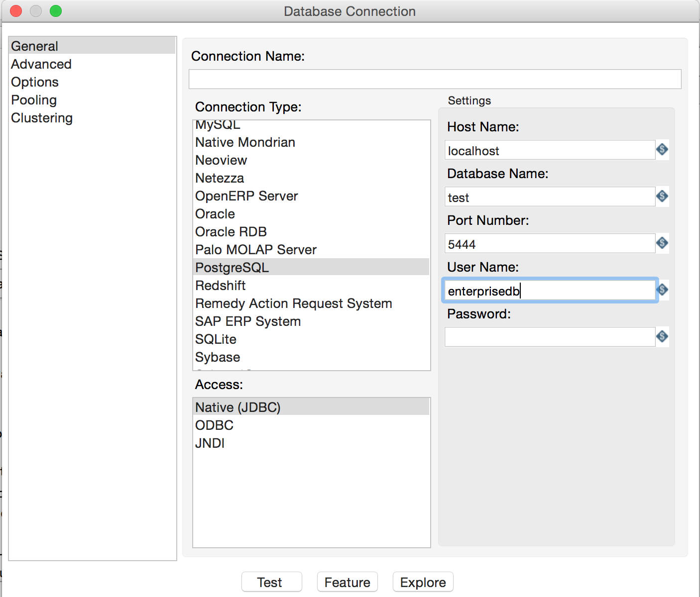Open the Pooling section
Image resolution: width=700 pixels, height=597 pixels.
click(x=92, y=99)
